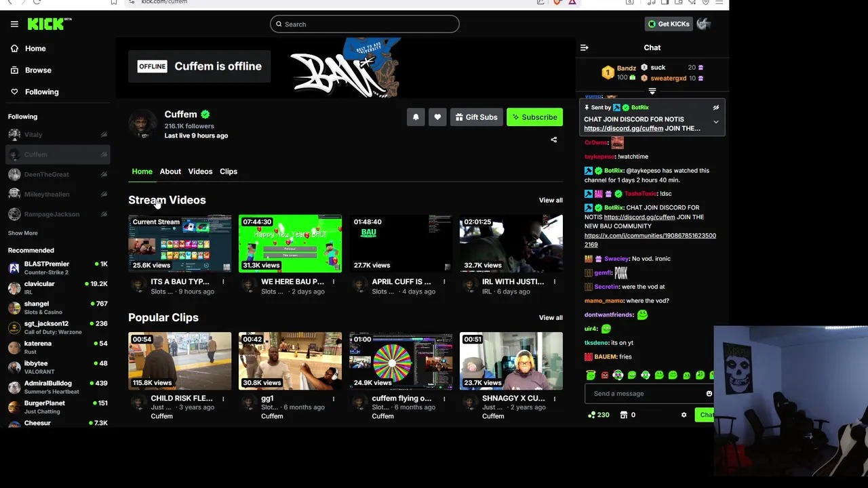Switch to the About tab

(170, 171)
